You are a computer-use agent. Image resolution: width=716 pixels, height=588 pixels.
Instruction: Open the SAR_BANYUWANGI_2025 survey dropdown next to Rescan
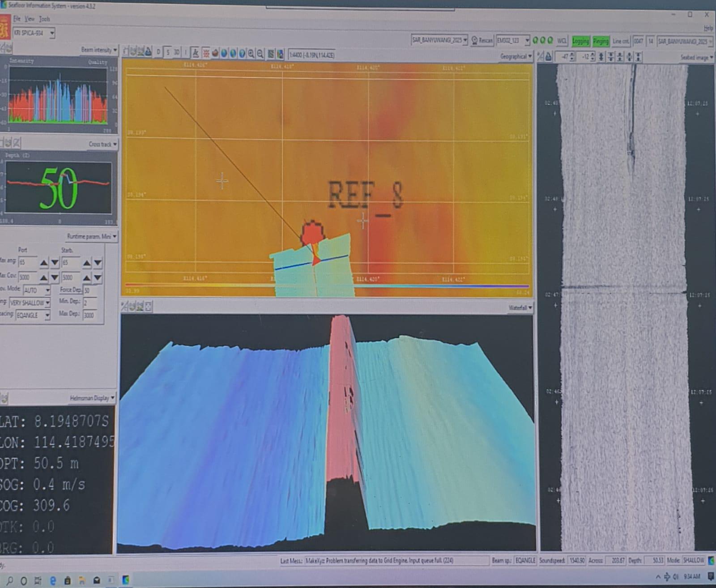(x=439, y=40)
